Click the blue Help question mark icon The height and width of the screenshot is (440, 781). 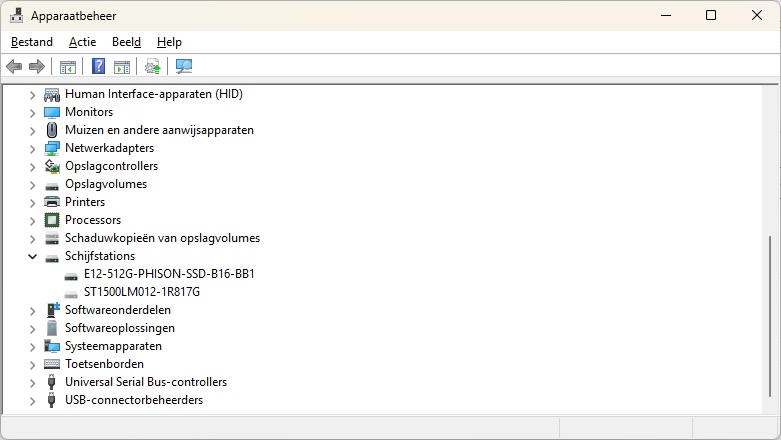99,66
